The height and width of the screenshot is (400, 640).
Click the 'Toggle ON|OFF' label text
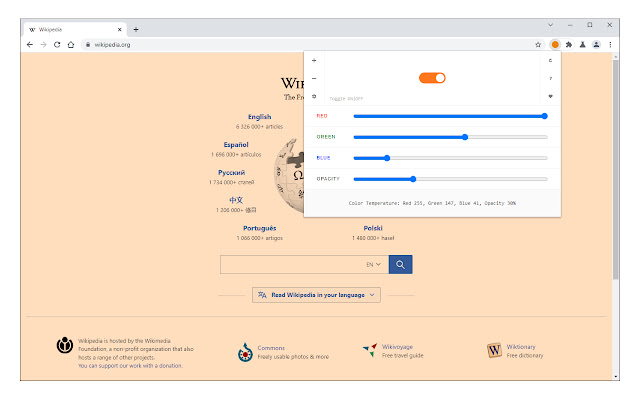pyautogui.click(x=346, y=98)
